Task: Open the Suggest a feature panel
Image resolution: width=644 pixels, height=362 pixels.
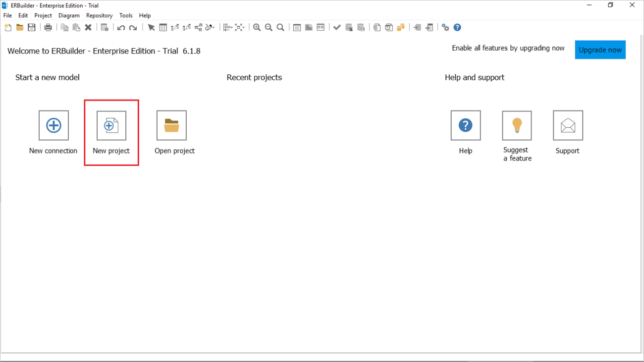Action: 517,125
